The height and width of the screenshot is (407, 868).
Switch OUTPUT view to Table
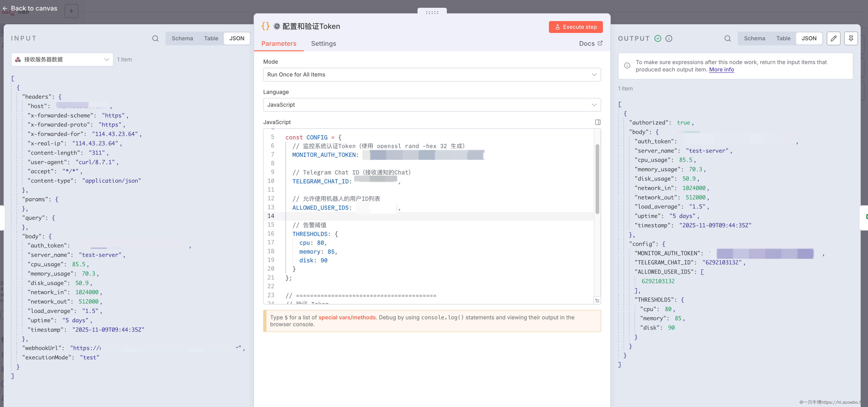pyautogui.click(x=783, y=38)
